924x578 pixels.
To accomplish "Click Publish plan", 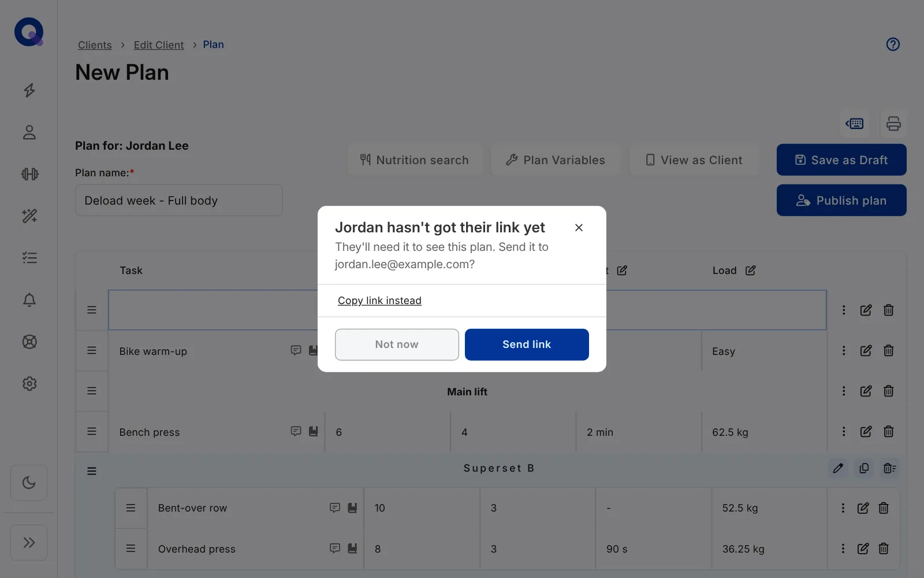I will (x=841, y=201).
